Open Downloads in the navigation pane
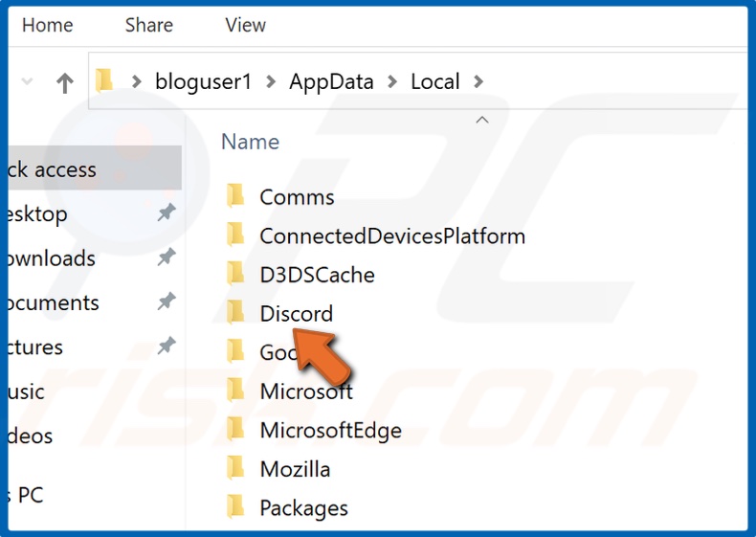Viewport: 756px width, 537px height. coord(52,258)
